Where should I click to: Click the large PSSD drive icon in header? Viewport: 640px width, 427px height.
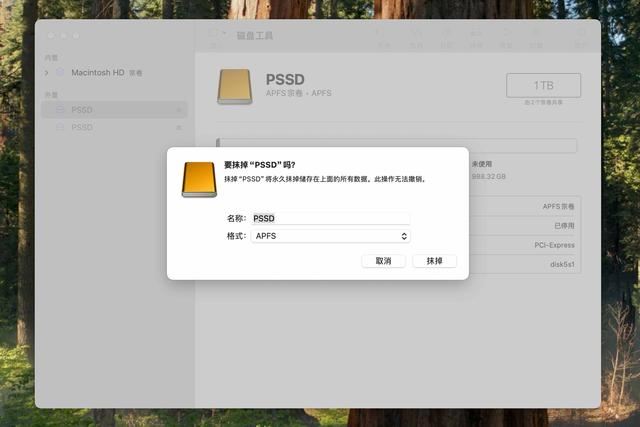235,87
